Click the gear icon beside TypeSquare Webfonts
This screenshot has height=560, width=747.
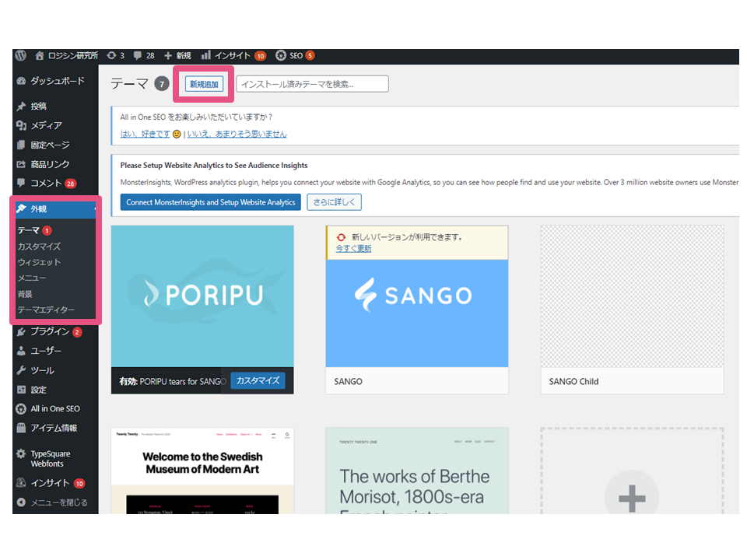pos(21,453)
